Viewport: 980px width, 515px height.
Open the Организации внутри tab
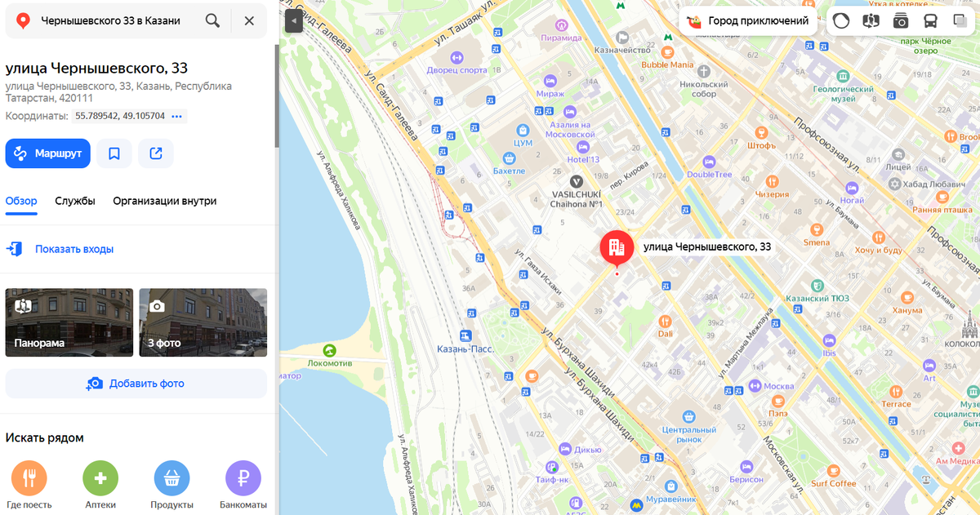click(165, 201)
